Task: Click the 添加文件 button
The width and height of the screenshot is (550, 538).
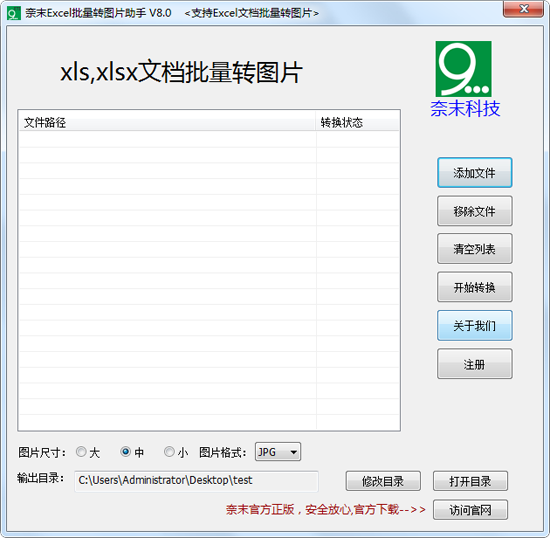Action: [475, 173]
